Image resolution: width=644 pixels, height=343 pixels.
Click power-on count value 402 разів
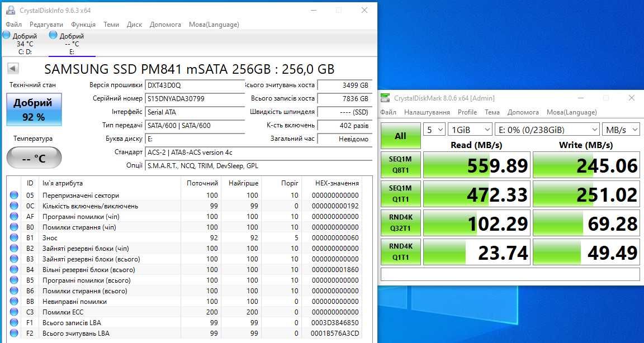coord(344,126)
